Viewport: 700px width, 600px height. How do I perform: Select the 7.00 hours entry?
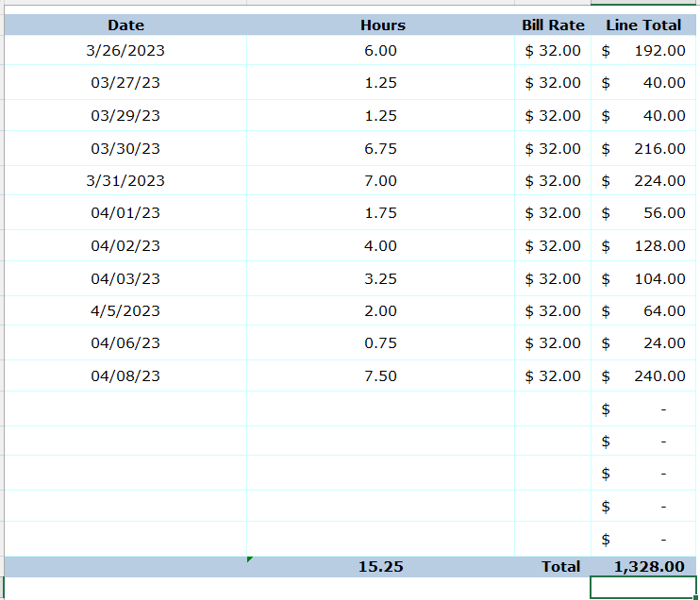pyautogui.click(x=380, y=181)
